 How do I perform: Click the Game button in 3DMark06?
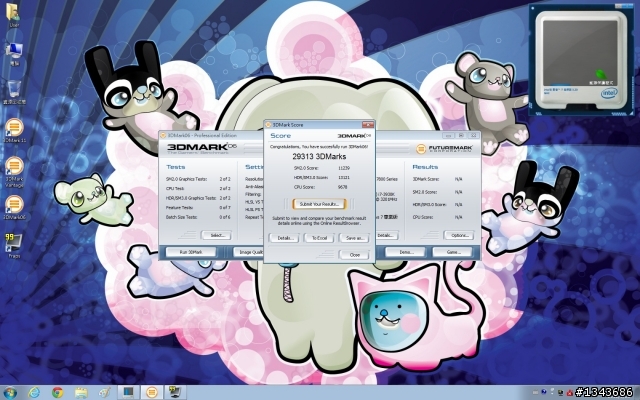point(453,252)
